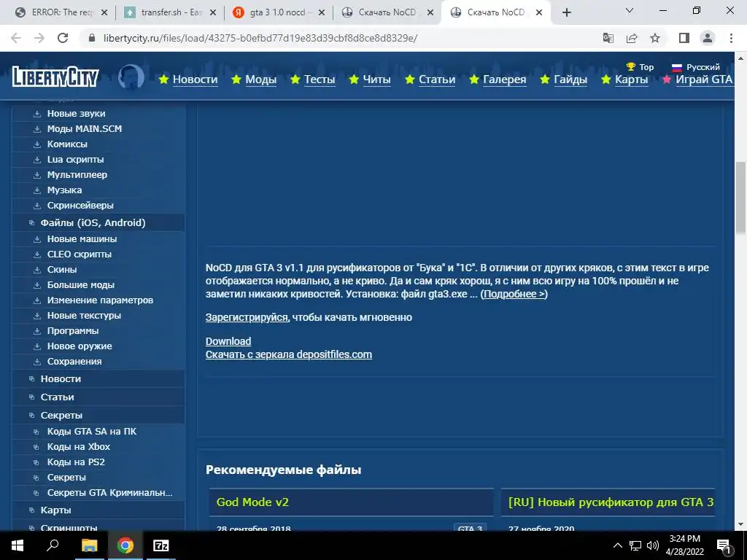Bookmark this page with the star icon
747x560 pixels.
click(x=655, y=38)
